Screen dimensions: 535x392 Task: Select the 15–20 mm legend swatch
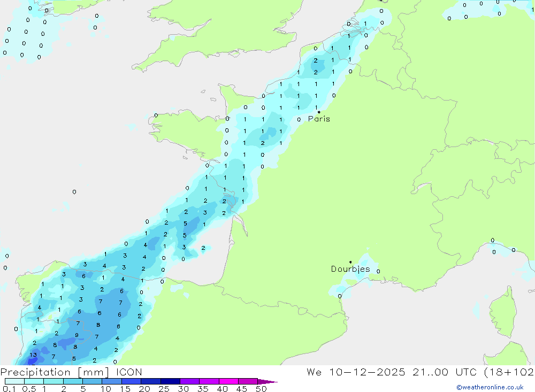132,381
